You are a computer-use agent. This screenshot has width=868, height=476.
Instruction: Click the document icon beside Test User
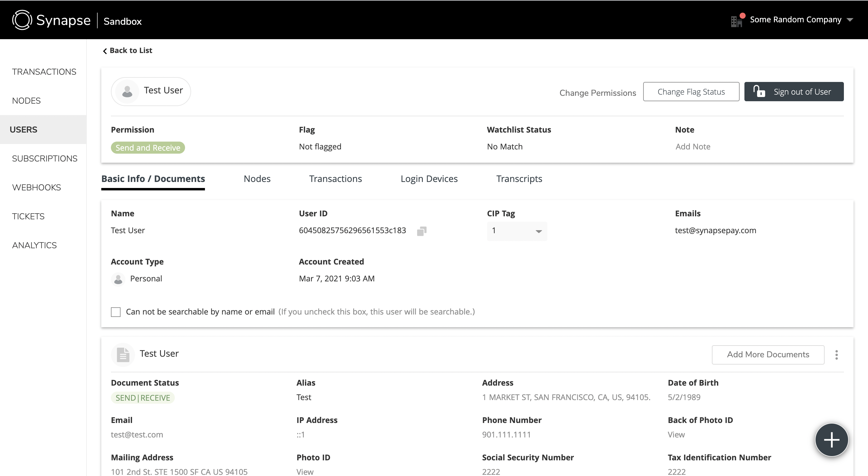coord(123,354)
